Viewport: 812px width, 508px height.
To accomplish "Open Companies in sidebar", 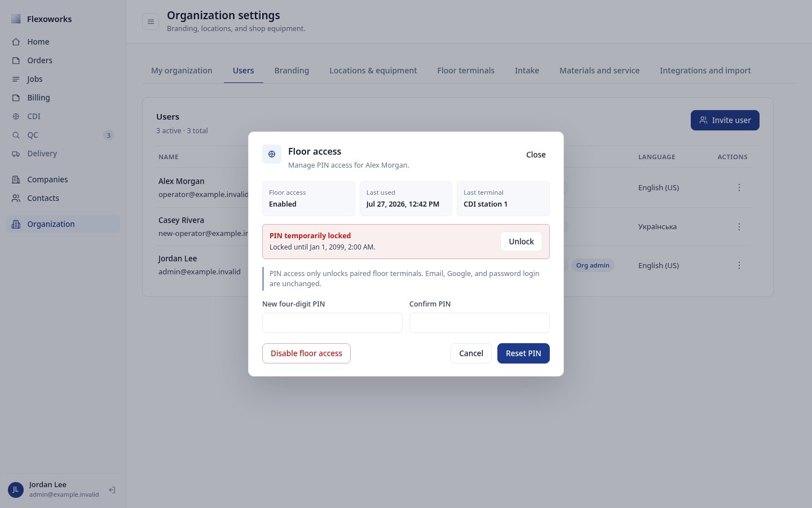I will coord(63,179).
